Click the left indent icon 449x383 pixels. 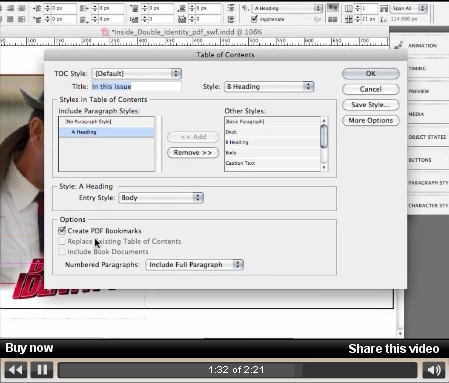[37, 8]
